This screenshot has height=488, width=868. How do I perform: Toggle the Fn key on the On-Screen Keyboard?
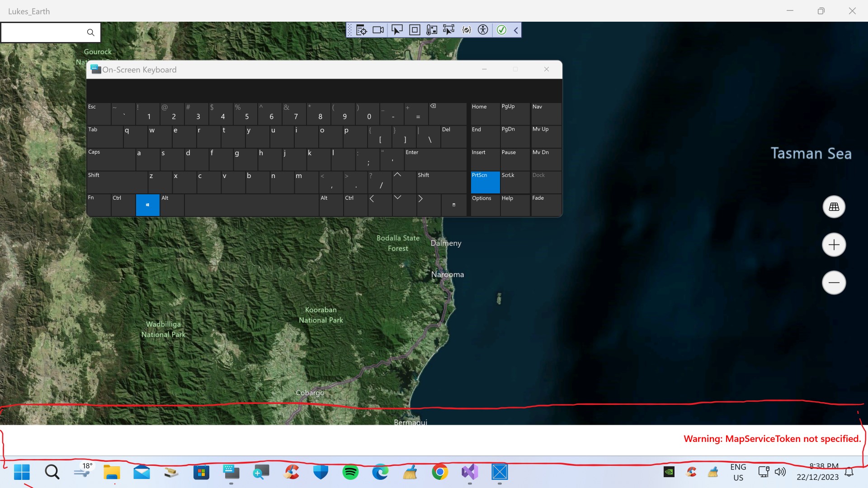tap(99, 205)
